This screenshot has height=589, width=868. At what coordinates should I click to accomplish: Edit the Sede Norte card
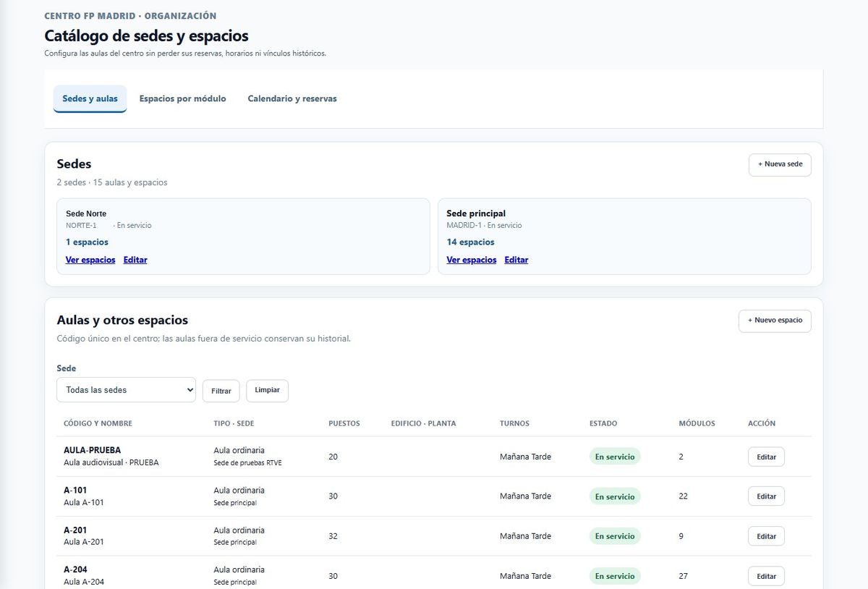click(x=135, y=260)
